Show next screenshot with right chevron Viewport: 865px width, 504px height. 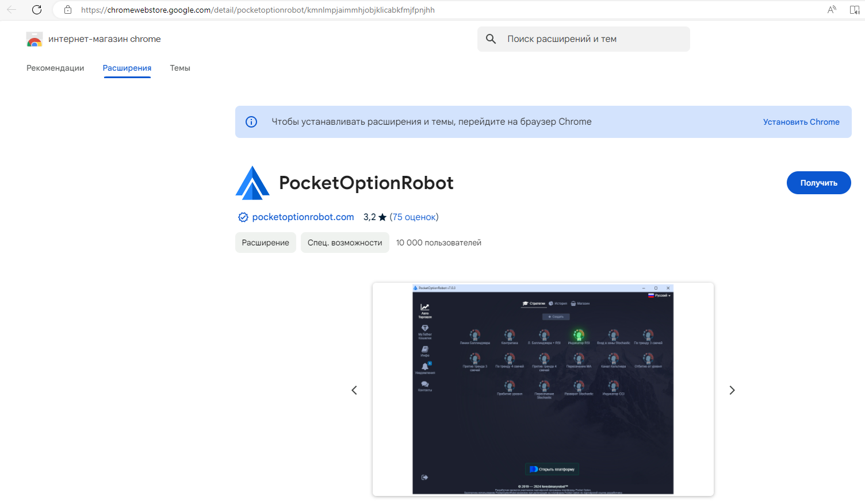pos(732,390)
